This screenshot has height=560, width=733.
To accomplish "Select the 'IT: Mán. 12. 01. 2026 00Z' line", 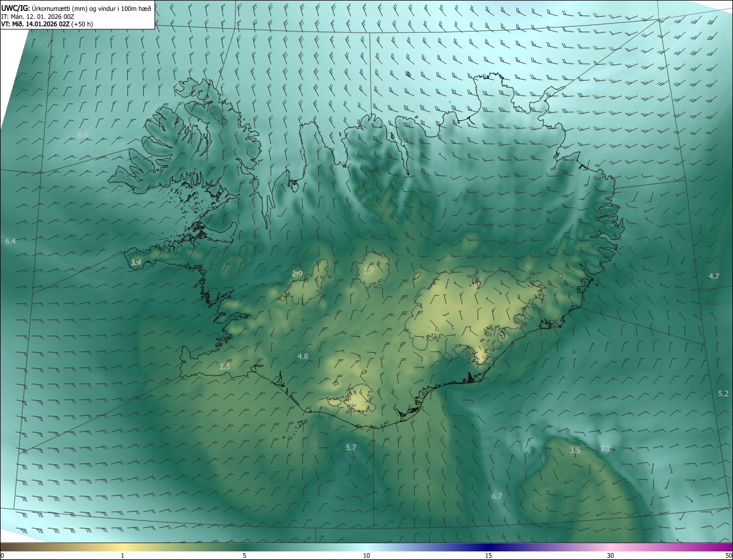I will [x=39, y=17].
